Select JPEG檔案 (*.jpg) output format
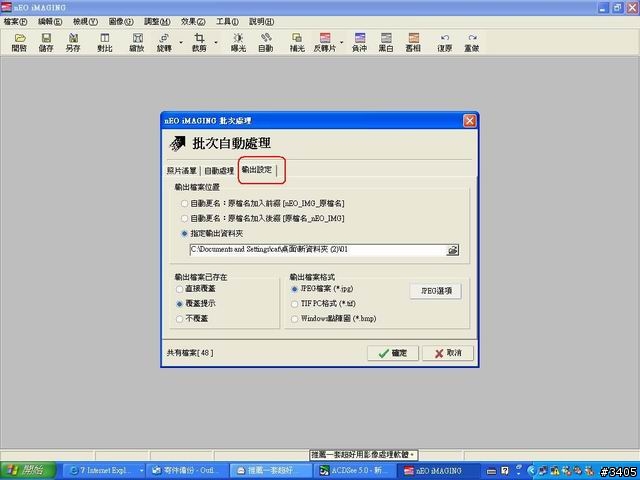This screenshot has height=480, width=640. point(322,289)
